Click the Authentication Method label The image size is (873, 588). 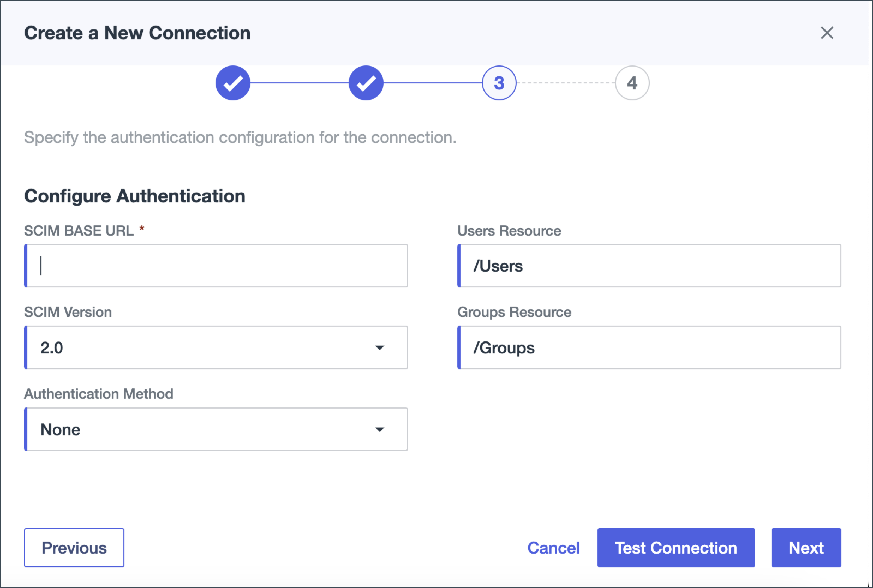pos(99,394)
